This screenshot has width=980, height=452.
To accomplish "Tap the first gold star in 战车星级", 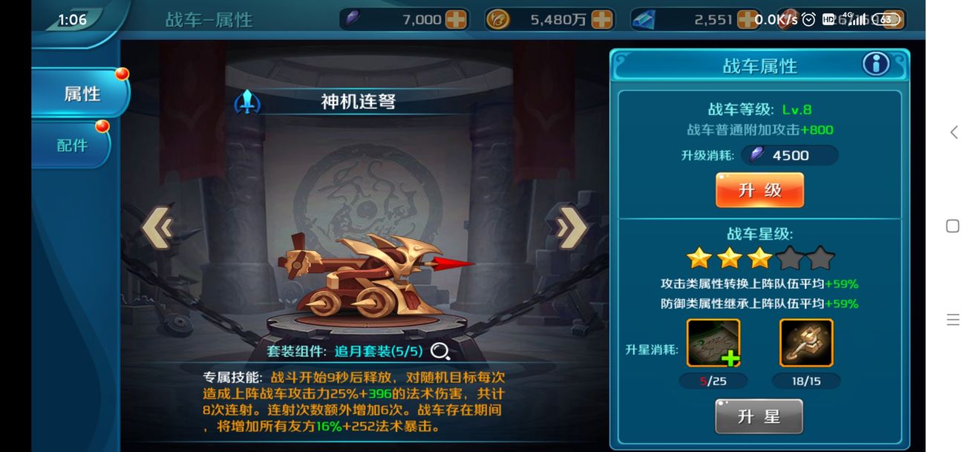I will (699, 258).
